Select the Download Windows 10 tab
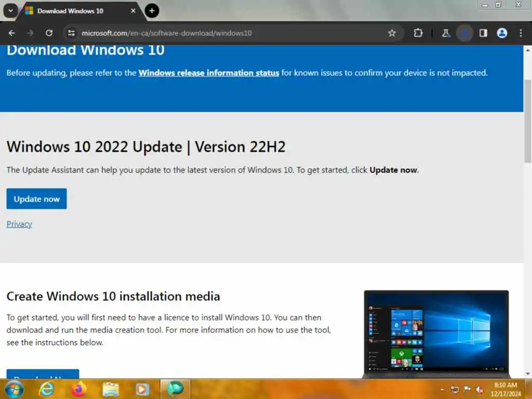 [81, 11]
